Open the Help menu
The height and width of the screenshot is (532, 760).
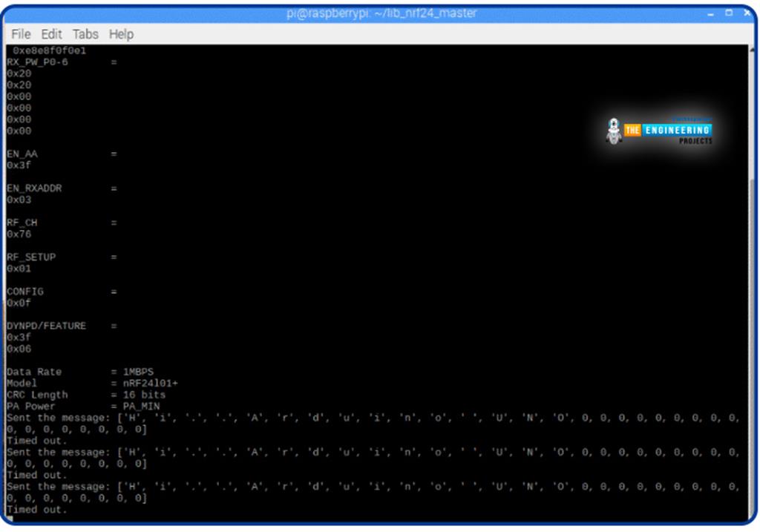(x=121, y=34)
